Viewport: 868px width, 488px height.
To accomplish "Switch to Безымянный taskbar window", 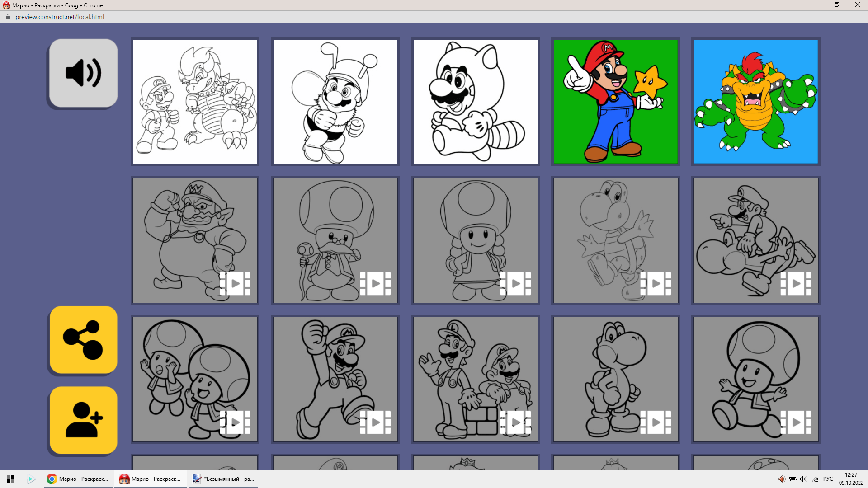I will coord(223,479).
